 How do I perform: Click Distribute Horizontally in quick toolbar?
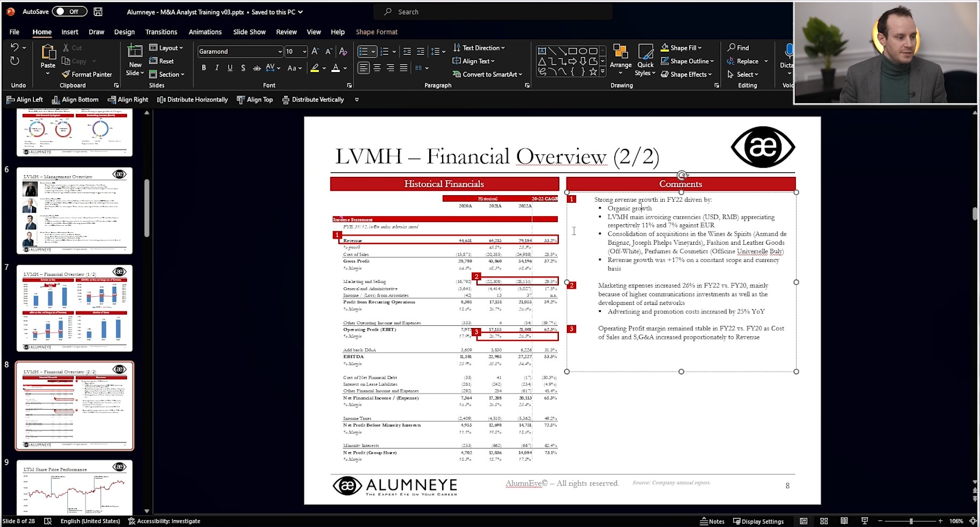click(x=192, y=99)
